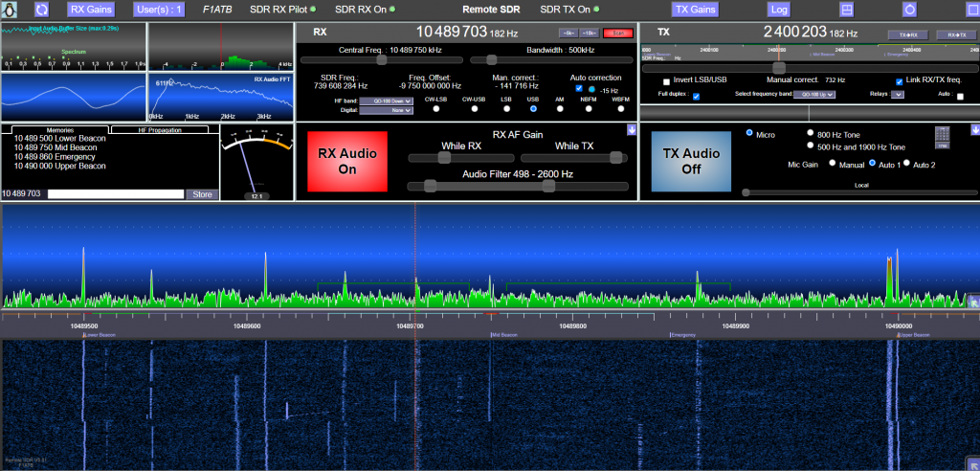Click the window layout icon next to Log
This screenshot has height=471, width=980.
[846, 10]
